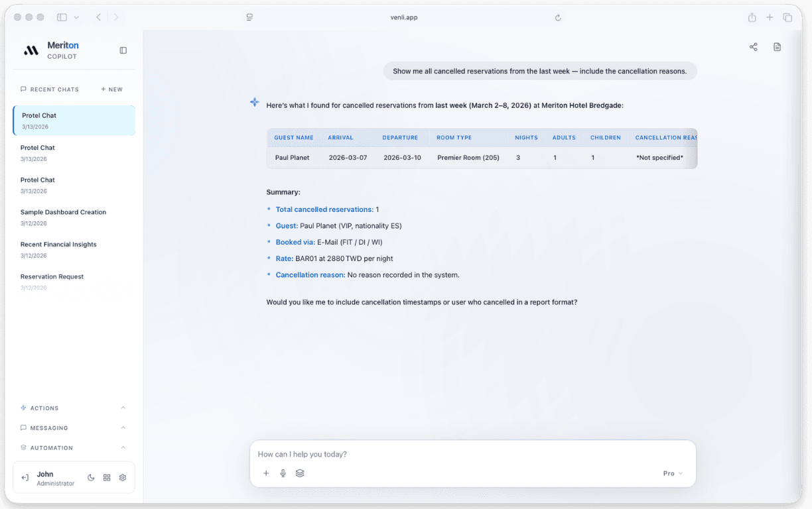
Task: Click Premier Room (205) cell
Action: click(x=468, y=158)
